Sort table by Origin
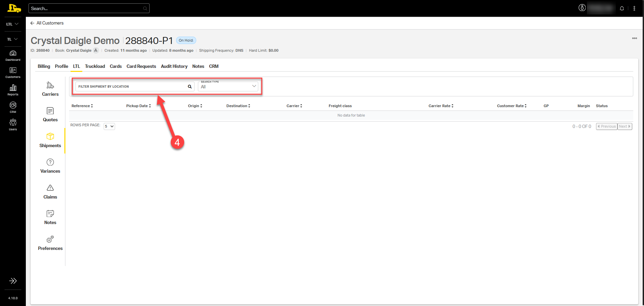This screenshot has width=644, height=306. 195,106
